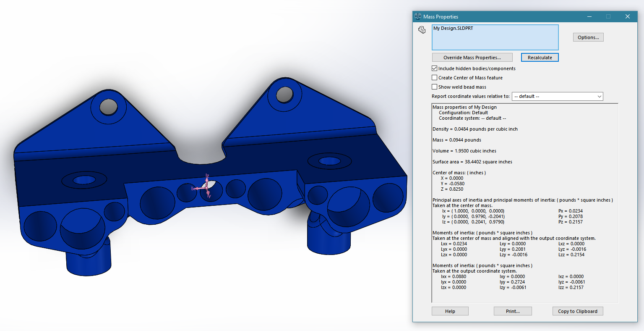
Task: Click the Help button
Action: point(450,311)
